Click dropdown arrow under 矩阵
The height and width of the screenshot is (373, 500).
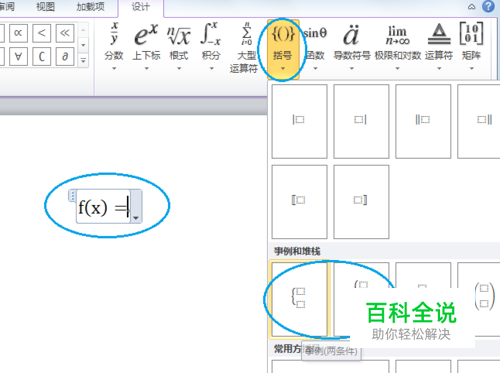coord(471,68)
